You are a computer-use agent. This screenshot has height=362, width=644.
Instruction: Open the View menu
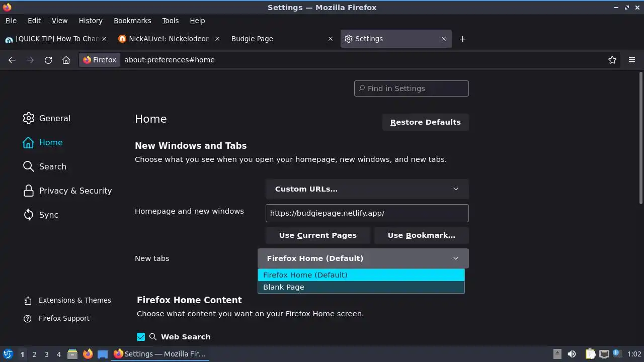pyautogui.click(x=59, y=21)
